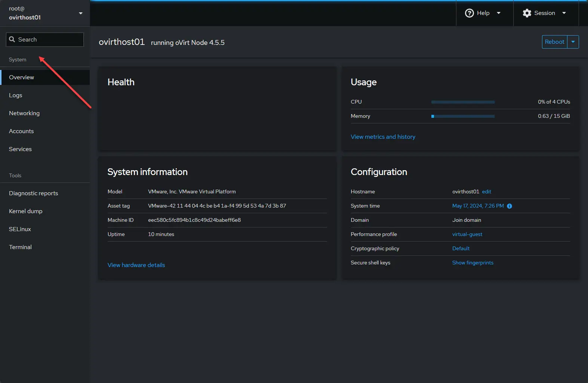Show secure shell key fingerprints
Viewport: 588px width, 383px height.
pos(472,263)
